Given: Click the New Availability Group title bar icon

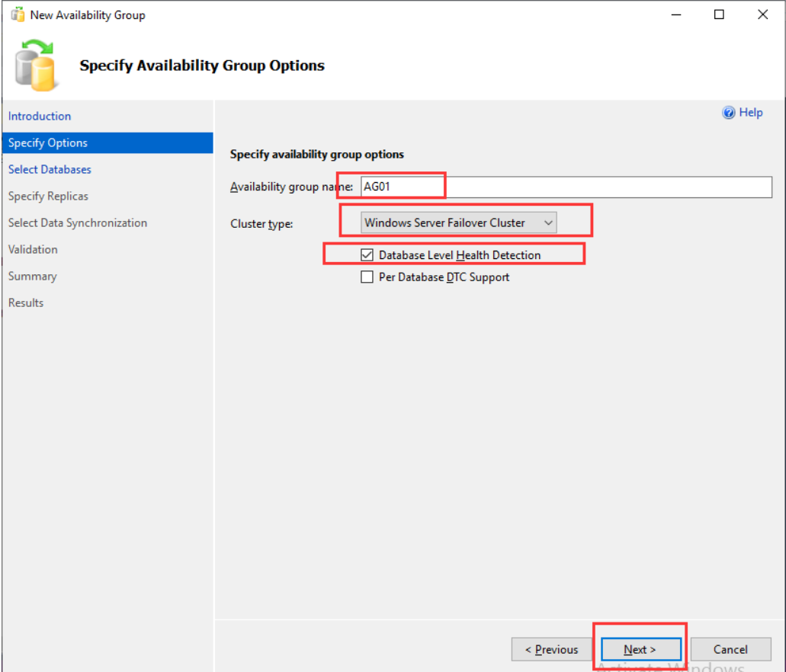Looking at the screenshot, I should [x=17, y=14].
